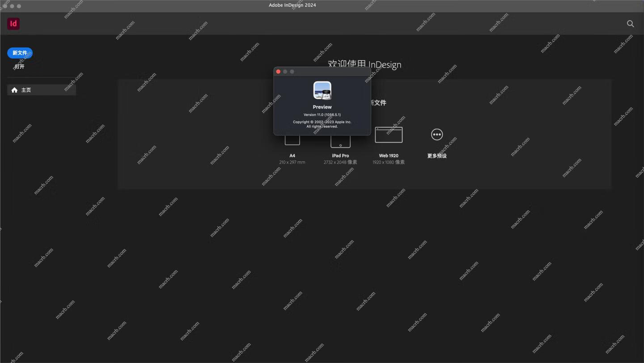Click the 更多预设 label

click(x=437, y=156)
